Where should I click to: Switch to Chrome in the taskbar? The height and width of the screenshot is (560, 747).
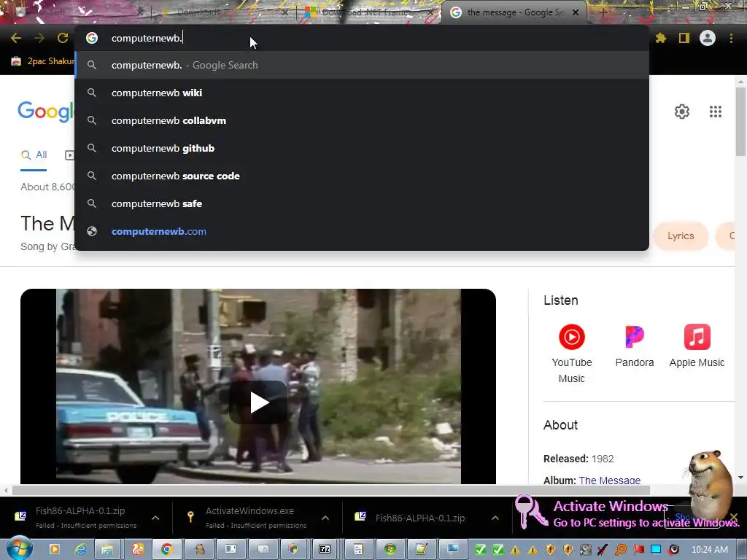pyautogui.click(x=166, y=549)
